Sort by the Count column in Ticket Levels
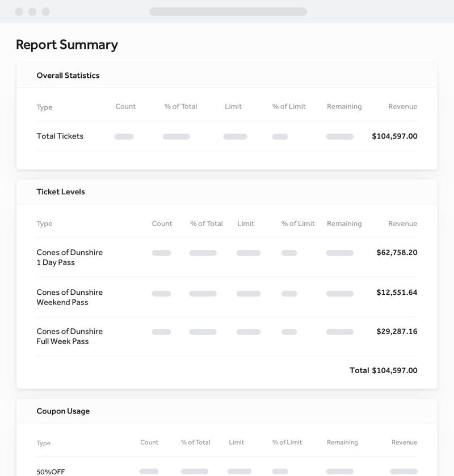Viewport: 454px width, 476px height. (x=162, y=223)
